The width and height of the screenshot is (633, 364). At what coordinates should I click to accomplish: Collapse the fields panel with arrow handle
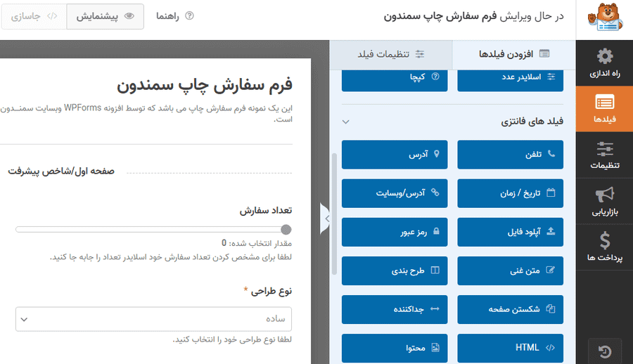(x=325, y=219)
